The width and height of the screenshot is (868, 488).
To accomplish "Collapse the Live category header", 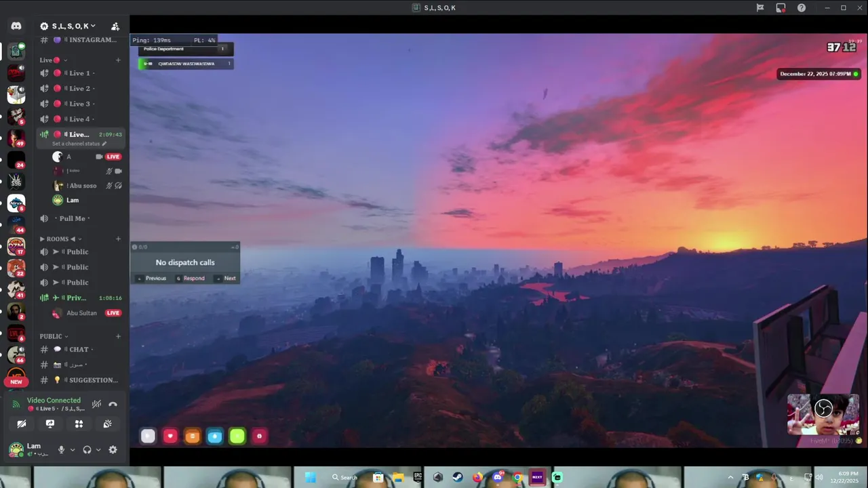I will pyautogui.click(x=53, y=60).
